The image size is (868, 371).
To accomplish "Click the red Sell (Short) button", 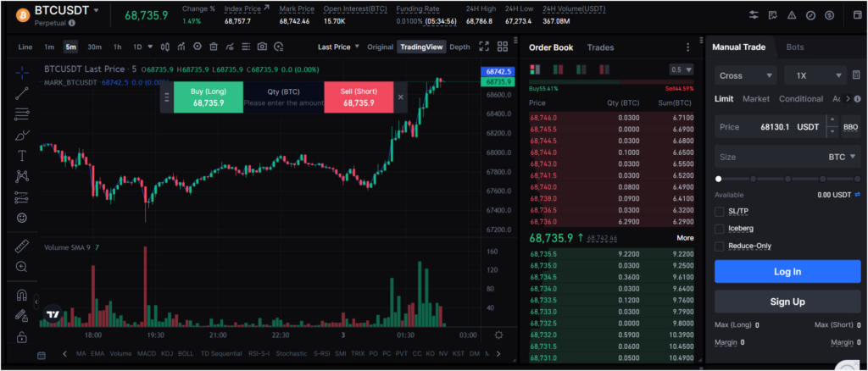I will tap(359, 97).
